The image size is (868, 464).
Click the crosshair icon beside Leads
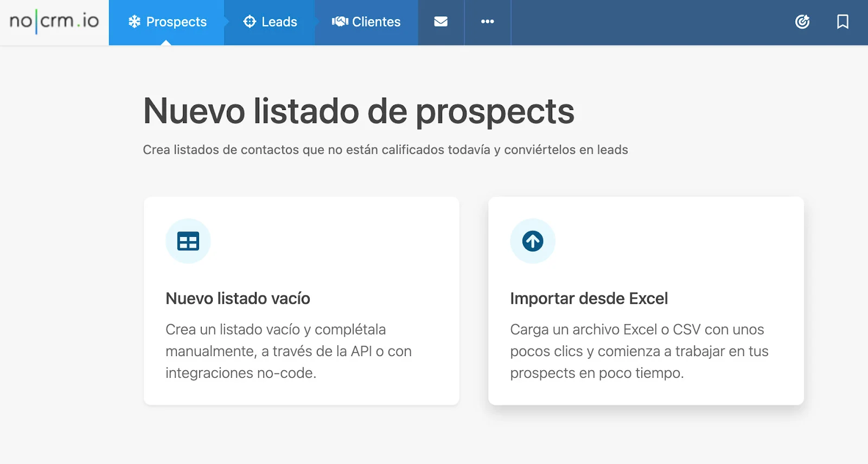(250, 22)
